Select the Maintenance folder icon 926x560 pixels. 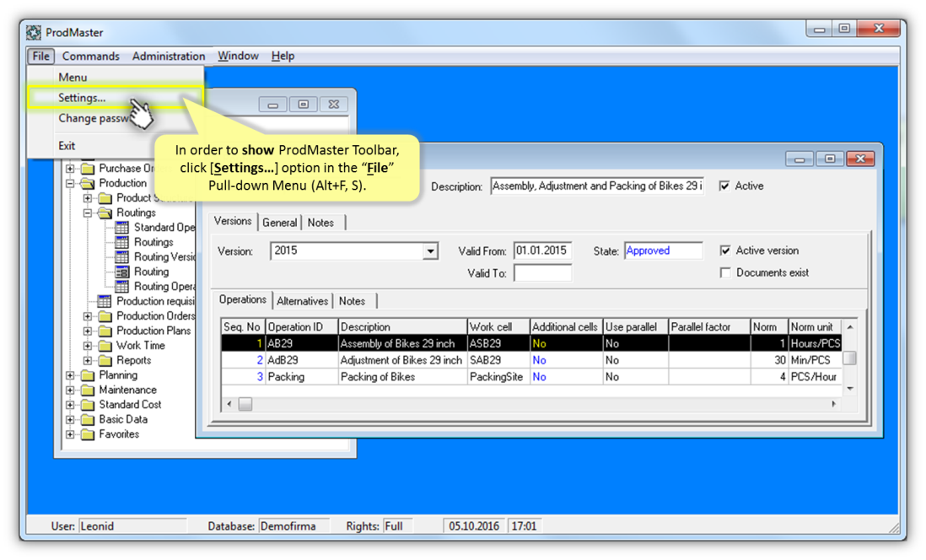88,390
